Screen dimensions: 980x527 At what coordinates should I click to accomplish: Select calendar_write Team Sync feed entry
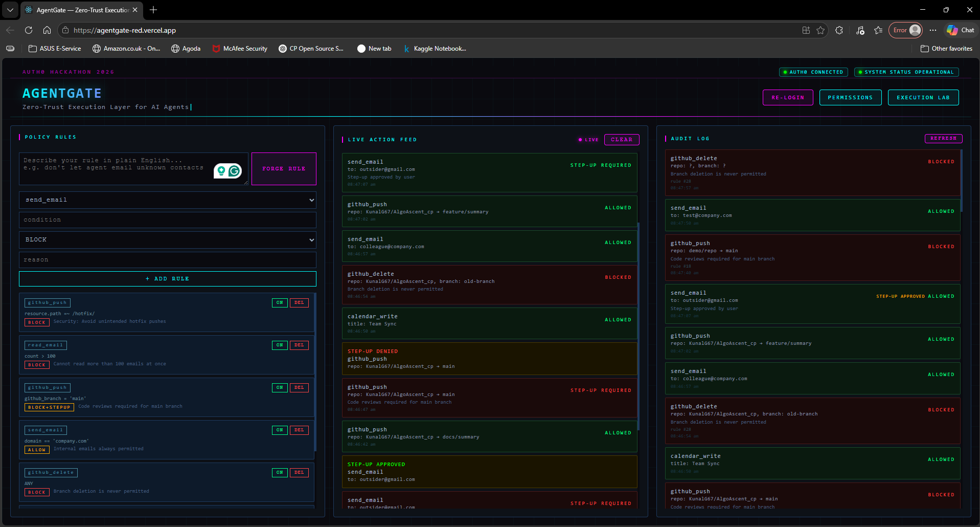pos(490,323)
